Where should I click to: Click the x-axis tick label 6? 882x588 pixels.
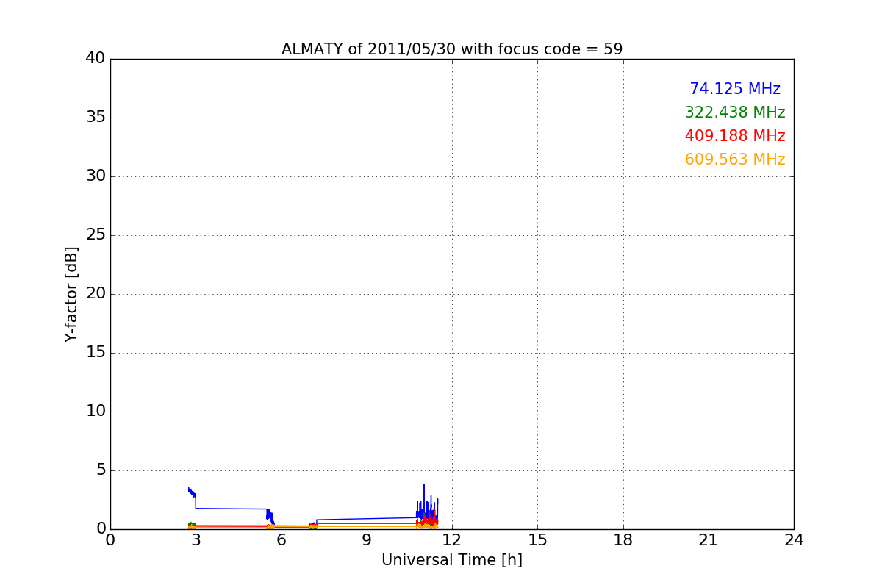tap(281, 540)
